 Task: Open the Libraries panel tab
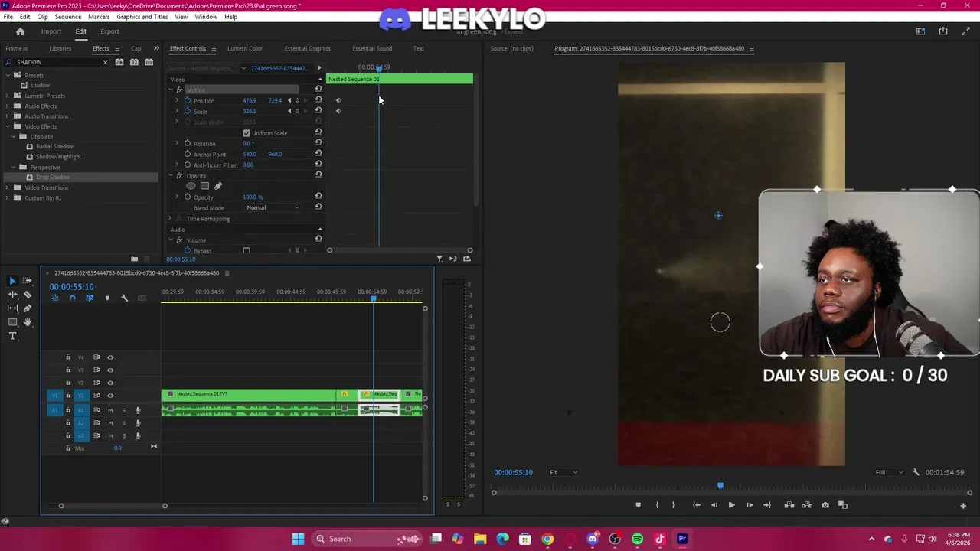[60, 48]
